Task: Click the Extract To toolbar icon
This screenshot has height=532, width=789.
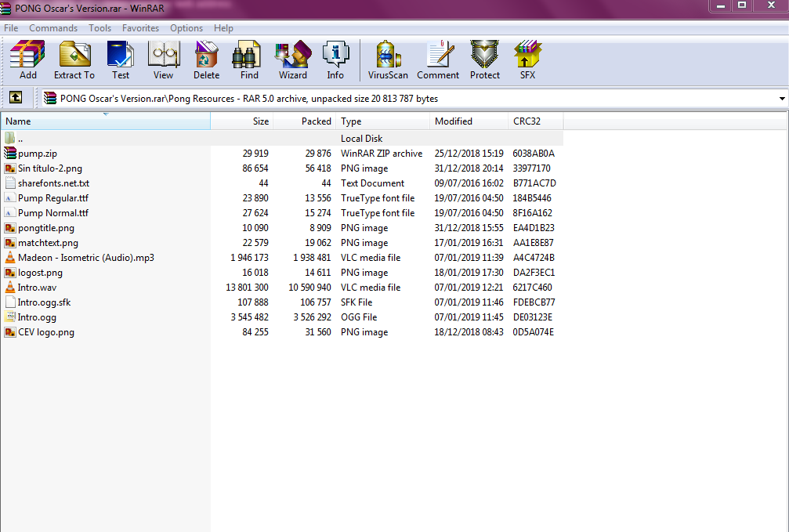Action: [74, 54]
